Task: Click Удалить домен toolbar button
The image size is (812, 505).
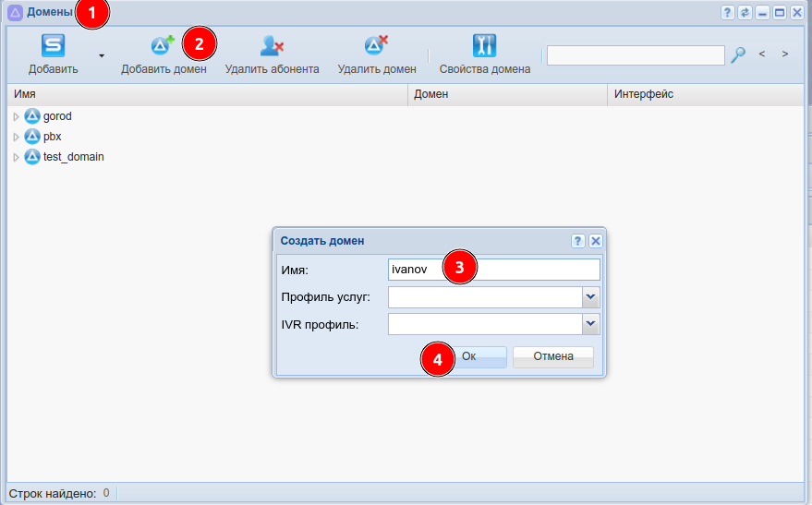Action: tap(377, 55)
